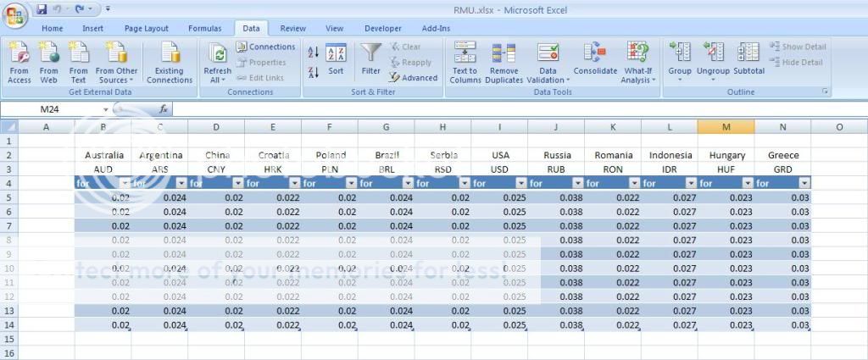Screen dimensions: 868x360
Task: Open the Page Layout tab
Action: pos(146,28)
